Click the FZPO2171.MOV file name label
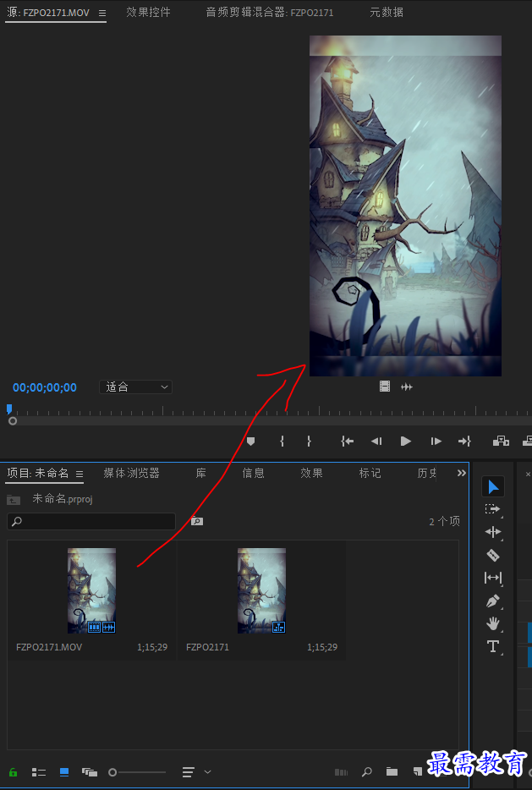Viewport: 532px width, 790px height. [49, 647]
